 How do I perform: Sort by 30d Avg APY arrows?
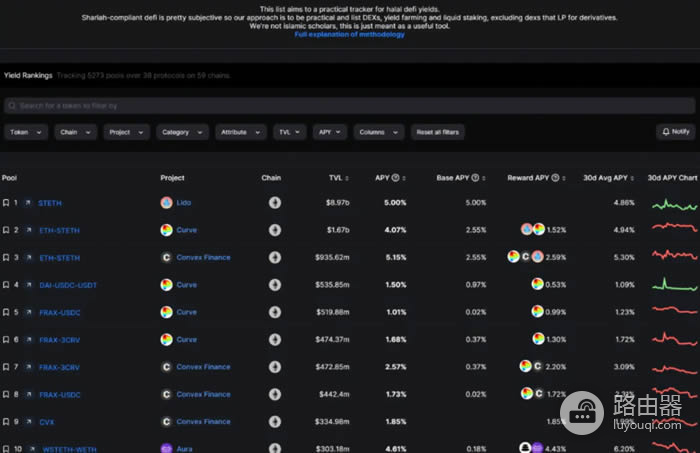pyautogui.click(x=632, y=178)
